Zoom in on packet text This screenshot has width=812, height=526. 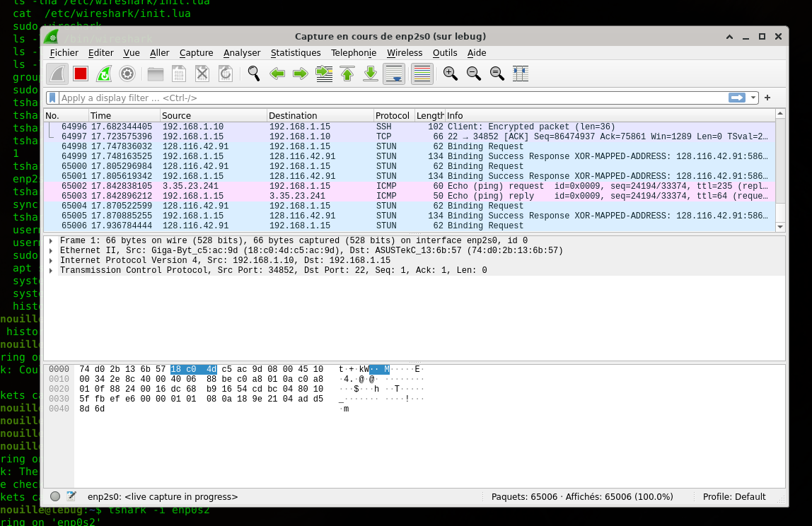click(x=450, y=74)
